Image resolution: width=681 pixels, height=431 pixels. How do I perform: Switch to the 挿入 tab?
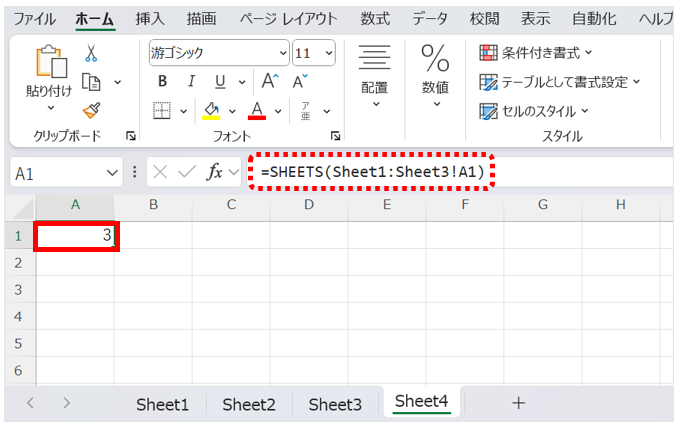tap(150, 19)
